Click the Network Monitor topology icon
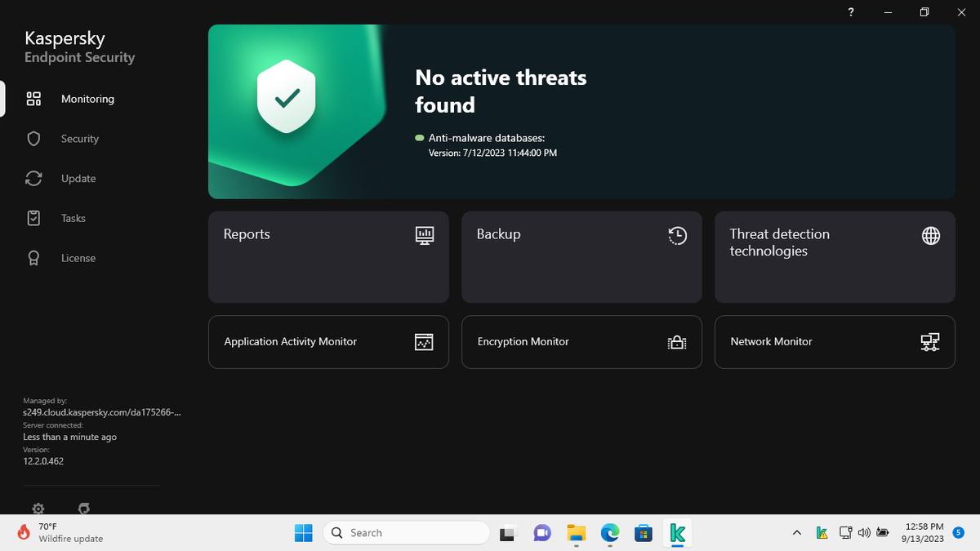The height and width of the screenshot is (551, 980). [930, 342]
